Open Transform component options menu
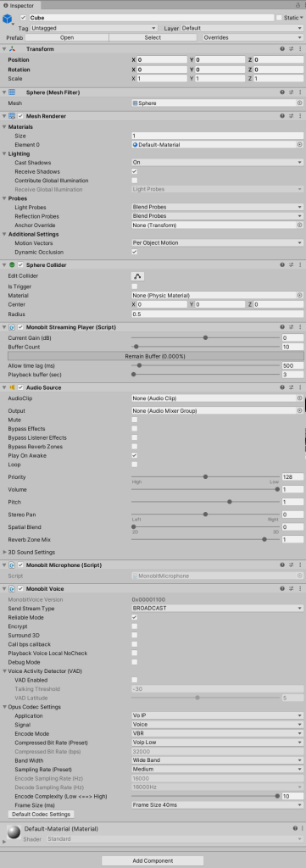This screenshot has height=868, width=306. (299, 48)
